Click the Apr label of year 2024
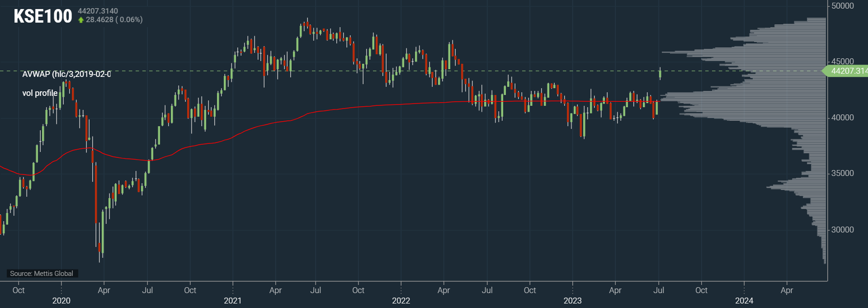868x308 pixels. [787, 290]
